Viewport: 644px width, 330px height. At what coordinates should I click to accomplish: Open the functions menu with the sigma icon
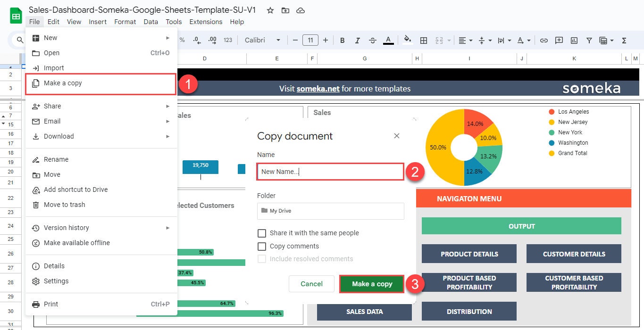click(624, 40)
